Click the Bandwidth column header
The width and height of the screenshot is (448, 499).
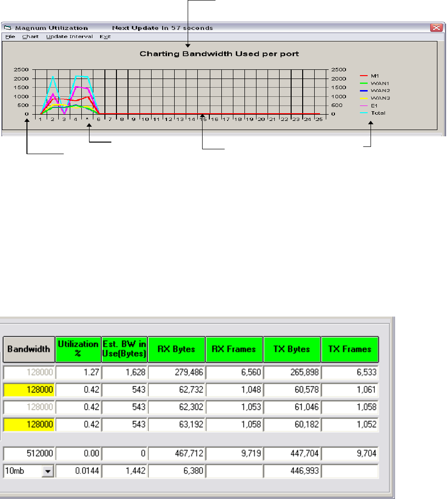coord(29,349)
